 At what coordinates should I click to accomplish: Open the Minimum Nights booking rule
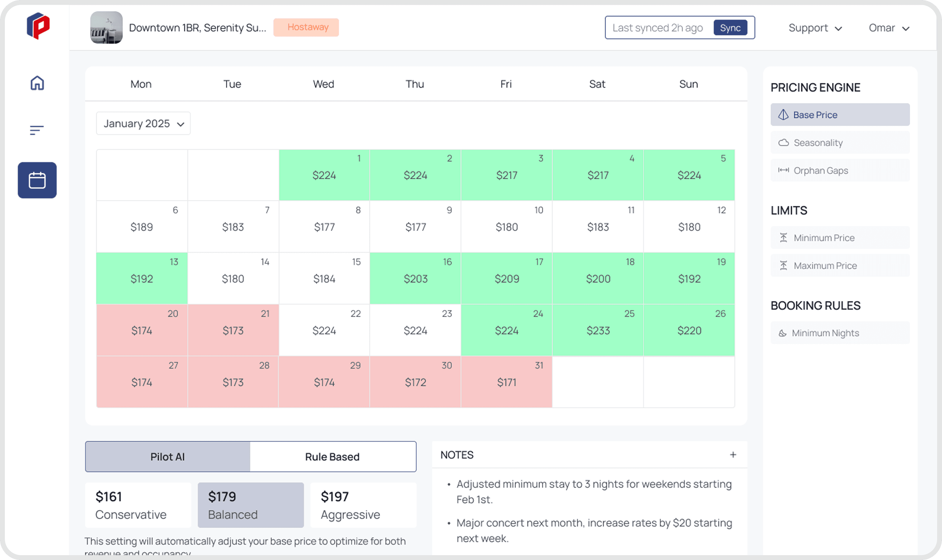tap(840, 333)
